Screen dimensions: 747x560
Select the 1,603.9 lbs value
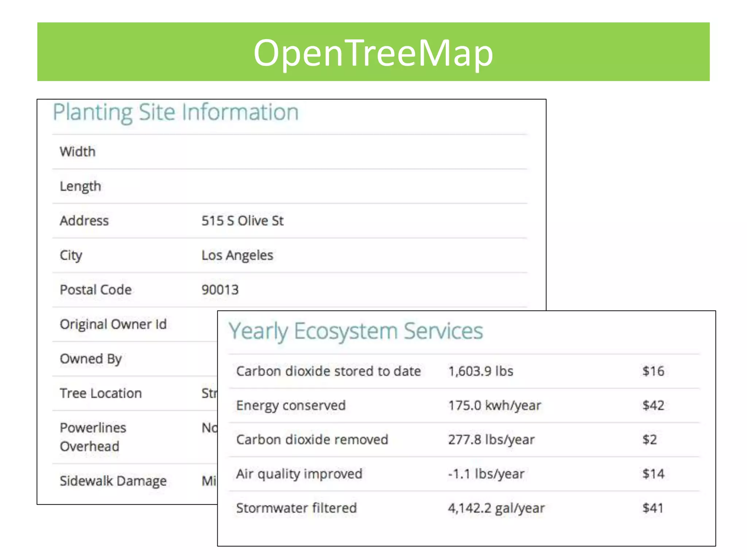481,371
